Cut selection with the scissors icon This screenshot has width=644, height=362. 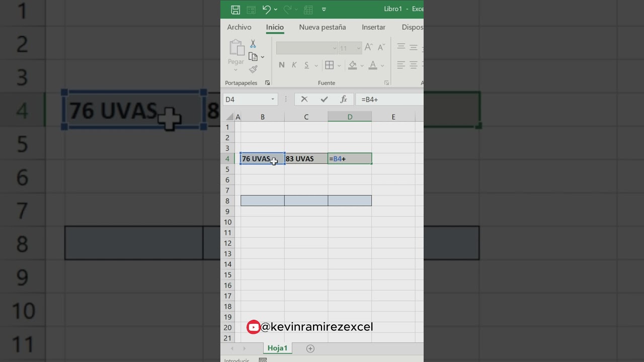(x=253, y=44)
